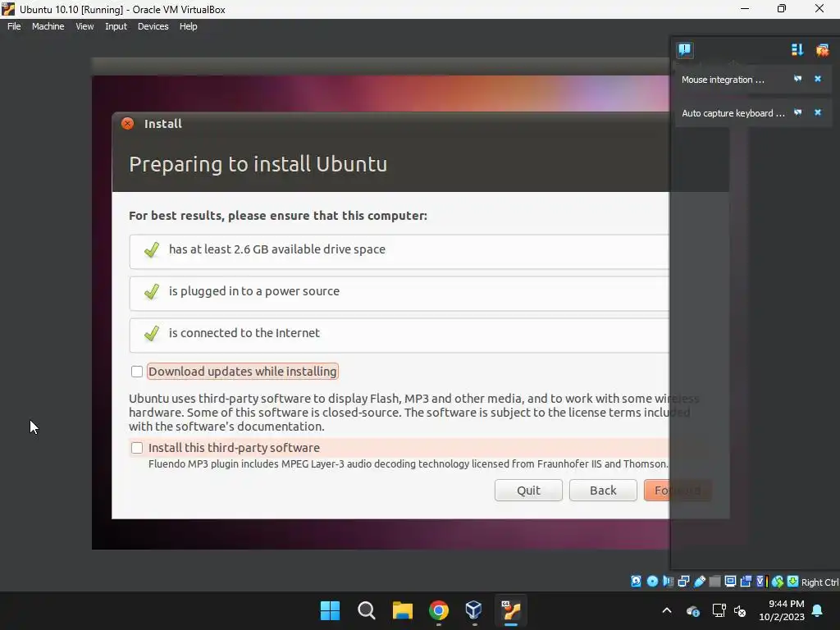This screenshot has height=630, width=840.
Task: Click 'is plugged in to a power source'
Action: point(254,291)
